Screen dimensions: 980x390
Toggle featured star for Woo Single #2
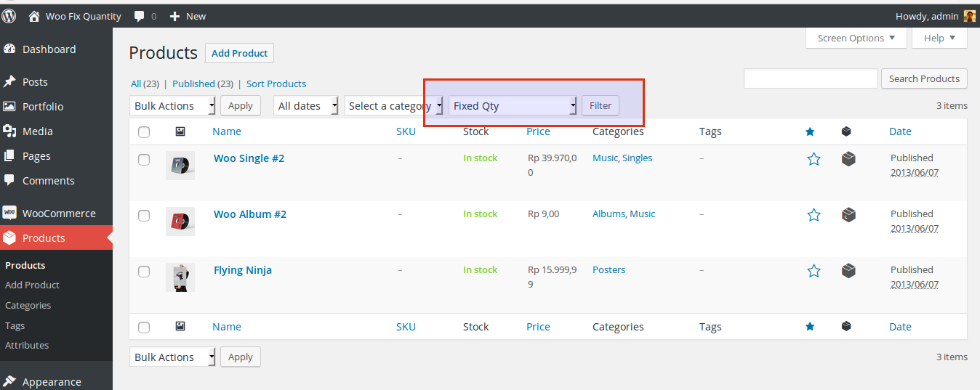point(814,159)
